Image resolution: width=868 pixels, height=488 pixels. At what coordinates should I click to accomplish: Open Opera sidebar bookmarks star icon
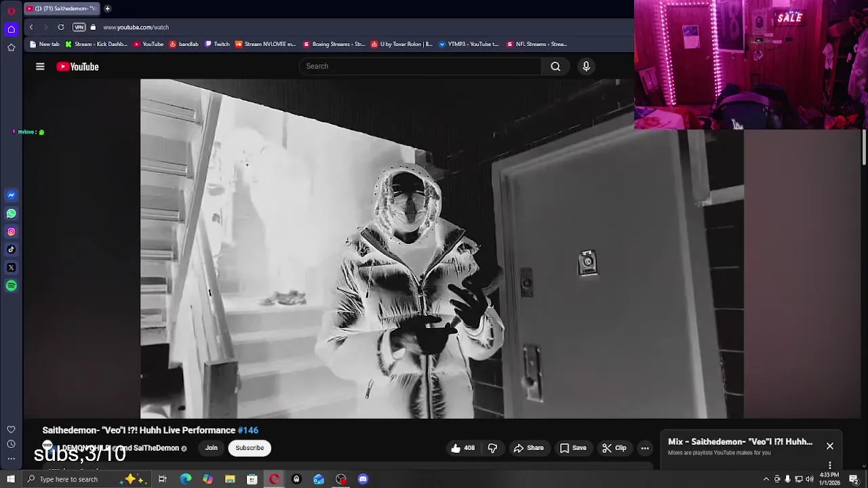coord(11,47)
